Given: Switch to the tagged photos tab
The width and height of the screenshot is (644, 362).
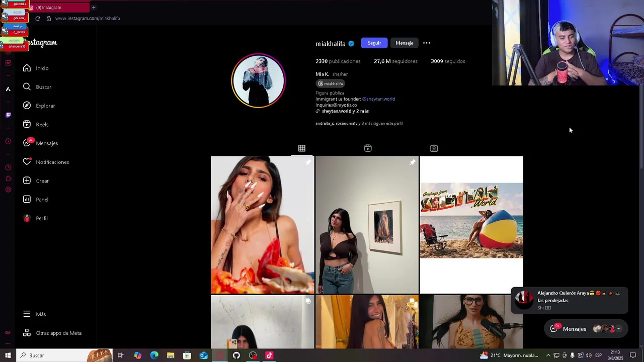Looking at the screenshot, I should coord(434,148).
